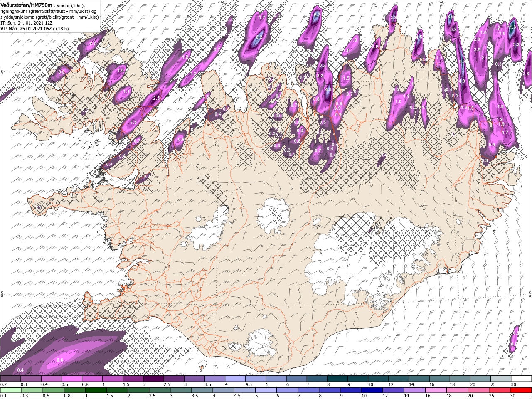
Task: Click the '4.5' number label under the top legend row
Action: pyautogui.click(x=249, y=384)
